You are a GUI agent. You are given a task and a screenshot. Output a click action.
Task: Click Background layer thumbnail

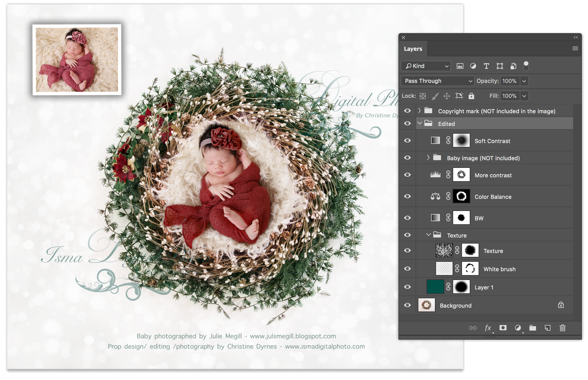tap(426, 305)
